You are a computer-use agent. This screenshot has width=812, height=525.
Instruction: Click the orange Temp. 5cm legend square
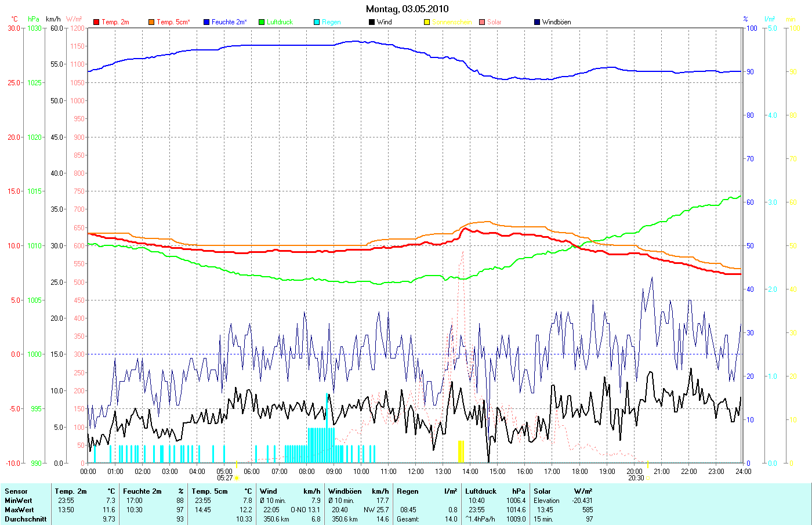(151, 22)
